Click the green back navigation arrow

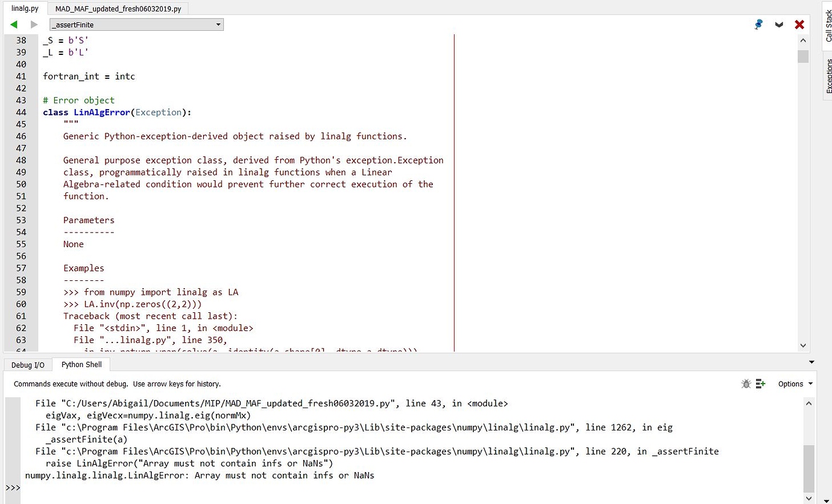tap(13, 24)
